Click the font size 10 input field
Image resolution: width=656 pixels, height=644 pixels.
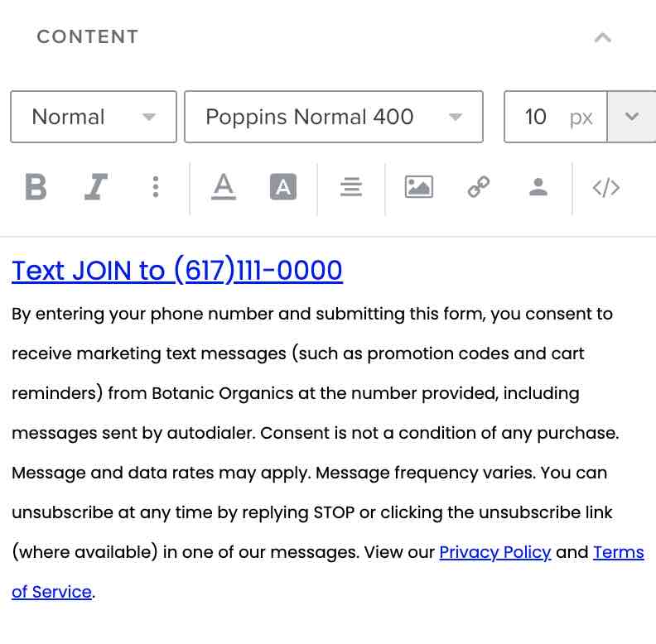tap(537, 117)
